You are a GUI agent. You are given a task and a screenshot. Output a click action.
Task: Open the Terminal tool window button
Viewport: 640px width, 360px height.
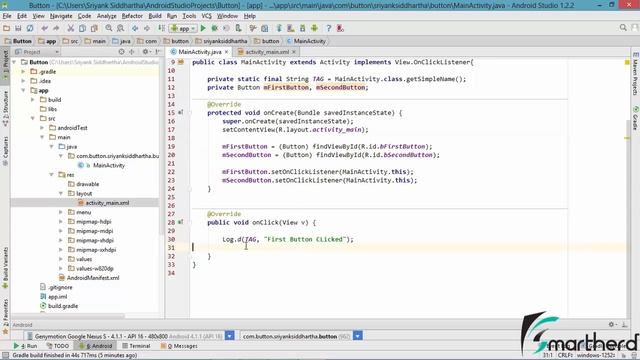tap(136, 346)
